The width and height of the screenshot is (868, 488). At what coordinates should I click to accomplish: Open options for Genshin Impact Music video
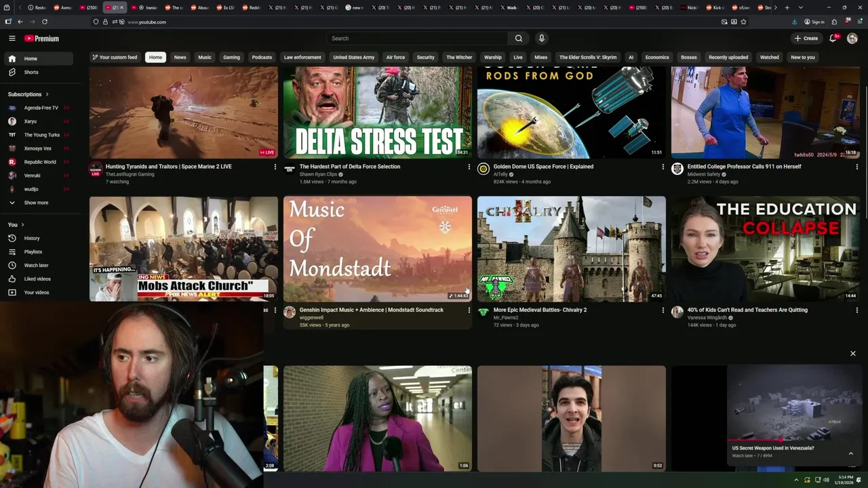[x=469, y=310]
